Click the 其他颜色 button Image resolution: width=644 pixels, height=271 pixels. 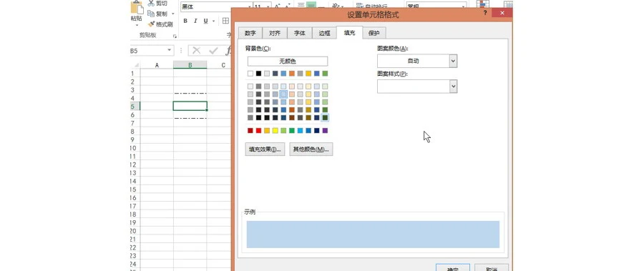click(311, 149)
